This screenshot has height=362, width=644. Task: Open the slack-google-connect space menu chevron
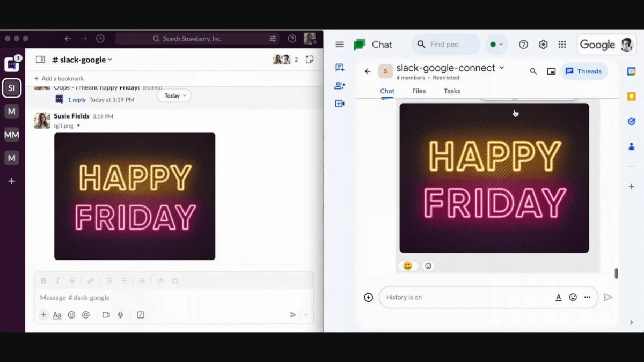[x=502, y=68]
